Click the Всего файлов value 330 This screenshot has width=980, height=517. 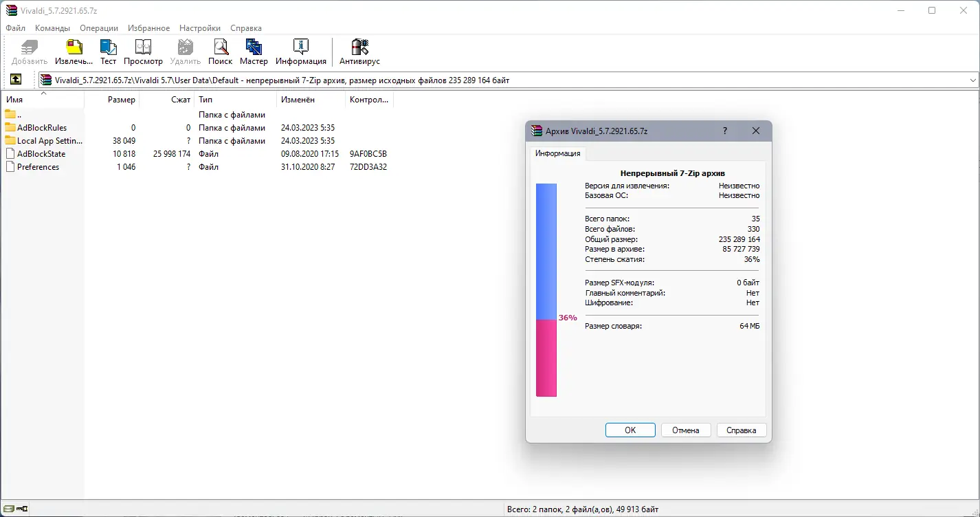(754, 229)
